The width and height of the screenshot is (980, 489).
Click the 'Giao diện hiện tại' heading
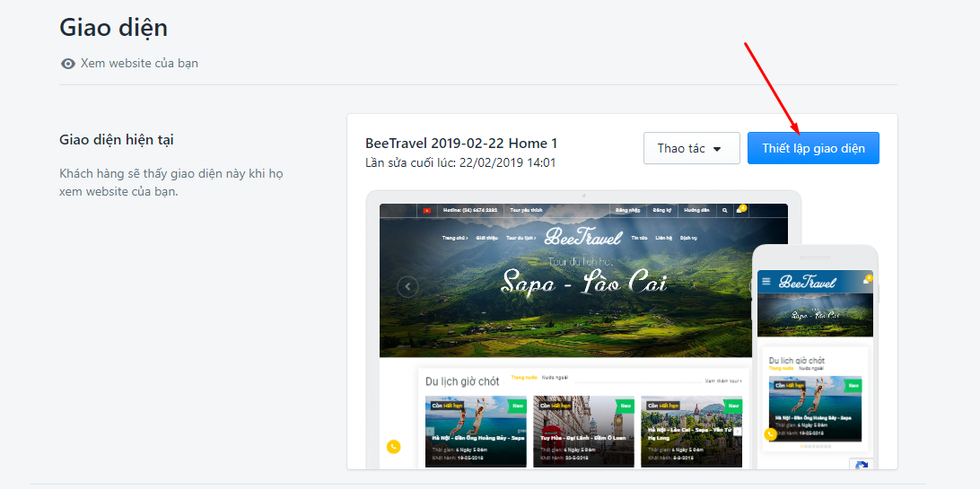[x=117, y=140]
